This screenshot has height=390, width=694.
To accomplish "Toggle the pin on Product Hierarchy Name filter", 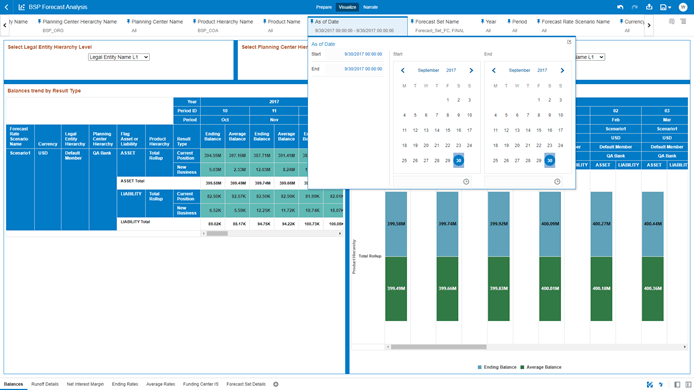I will 194,21.
